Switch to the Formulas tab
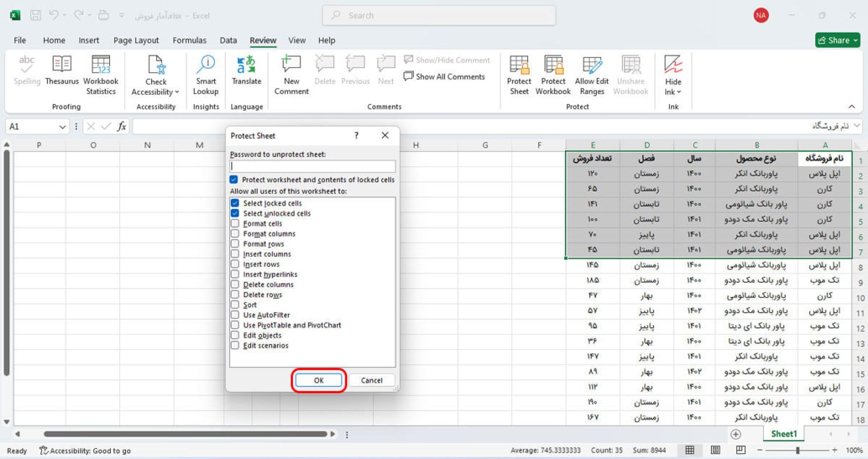868x459 pixels. click(x=189, y=40)
